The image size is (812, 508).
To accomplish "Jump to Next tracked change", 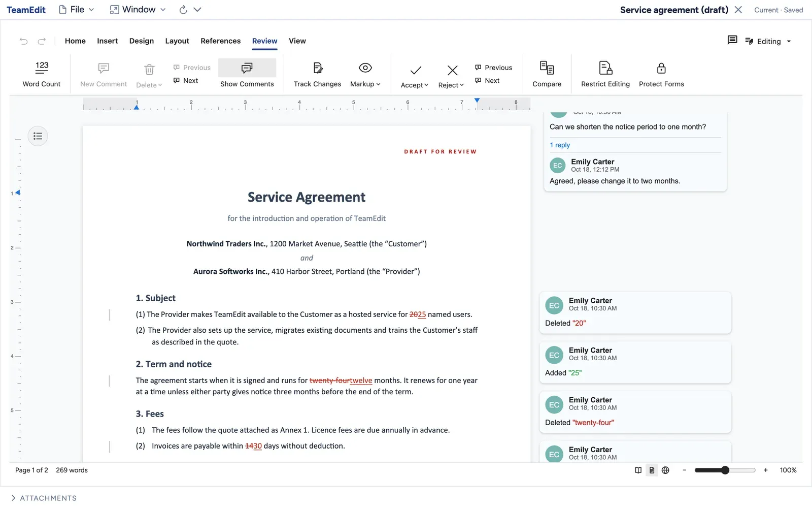I will click(x=487, y=81).
